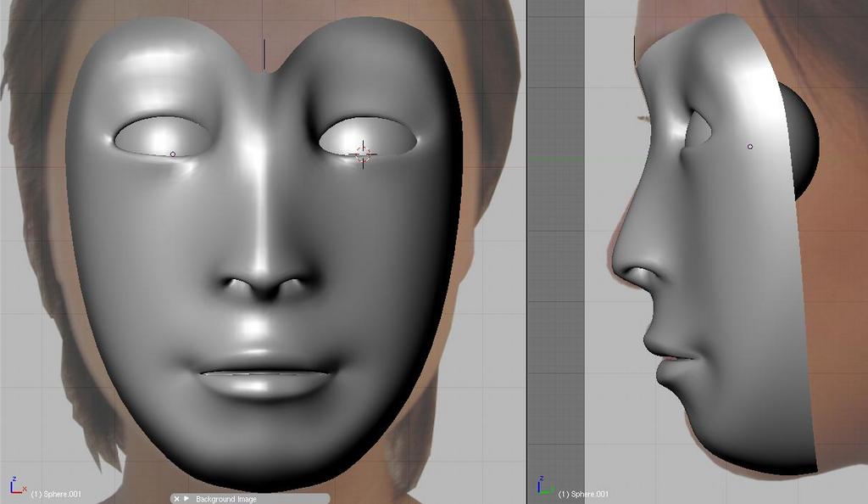Click the "(1) Sphere.001" label in the side view
Screen dimensions: 868x504
583,494
